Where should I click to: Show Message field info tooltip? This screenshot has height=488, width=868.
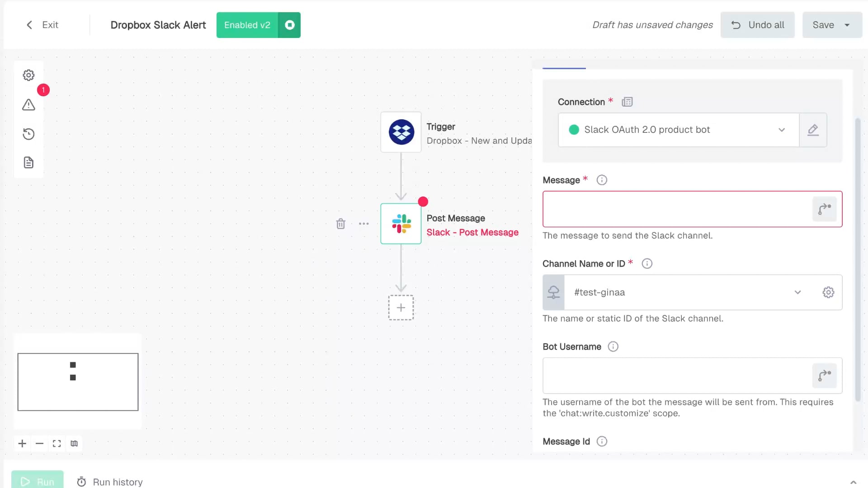tap(602, 180)
